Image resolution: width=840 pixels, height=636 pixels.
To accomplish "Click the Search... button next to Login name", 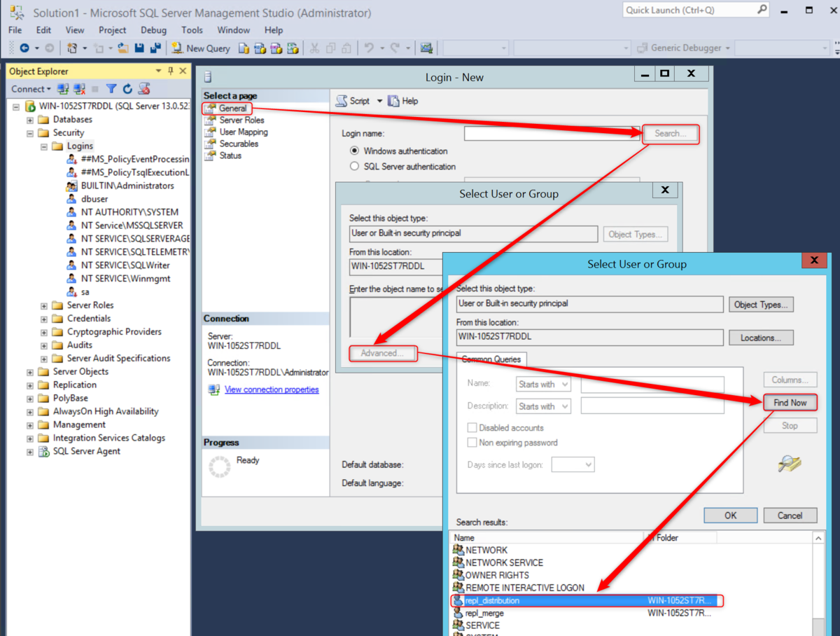I will point(670,133).
